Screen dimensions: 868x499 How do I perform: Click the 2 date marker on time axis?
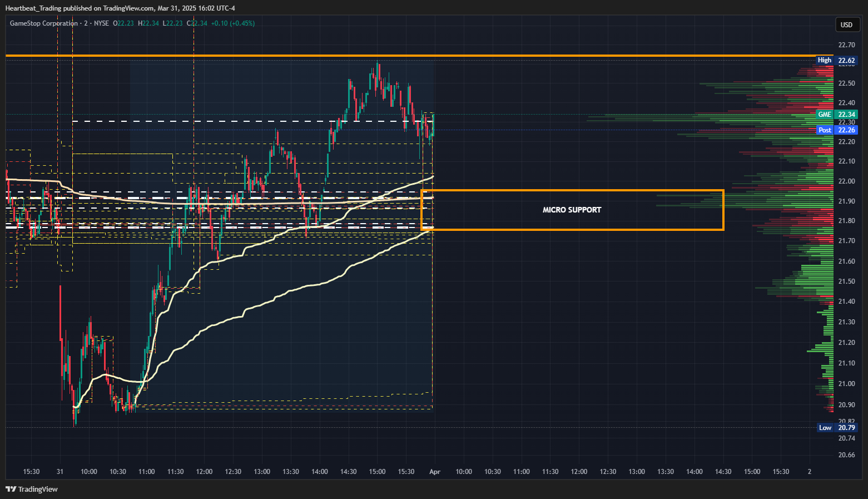[x=810, y=472]
